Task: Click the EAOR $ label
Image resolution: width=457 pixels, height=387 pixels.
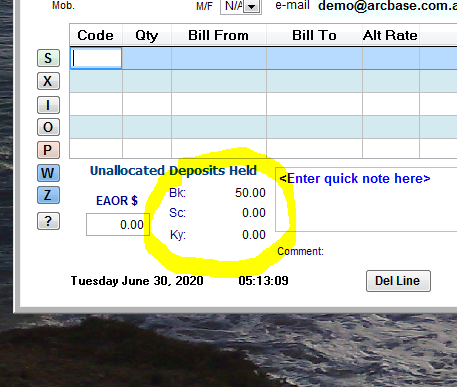Action: point(117,201)
